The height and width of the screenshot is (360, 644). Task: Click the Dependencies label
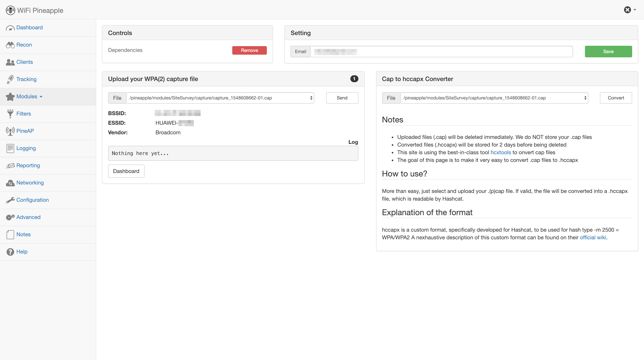[125, 50]
